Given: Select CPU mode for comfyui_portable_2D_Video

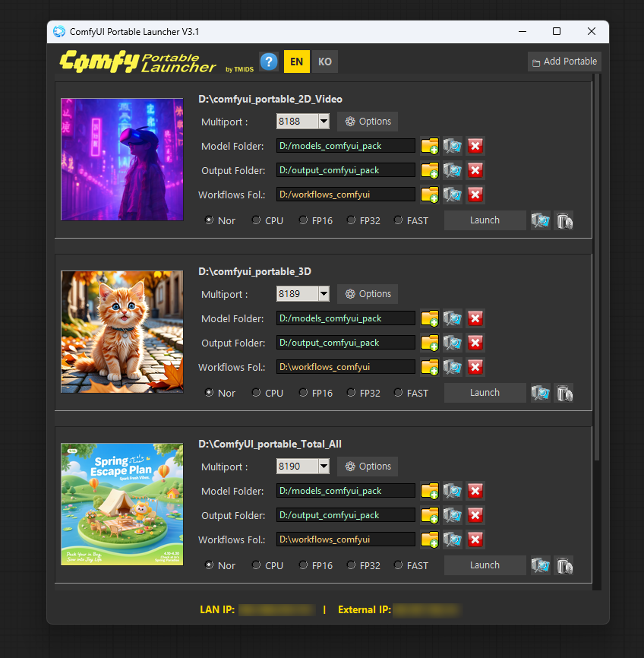Looking at the screenshot, I should (x=267, y=221).
